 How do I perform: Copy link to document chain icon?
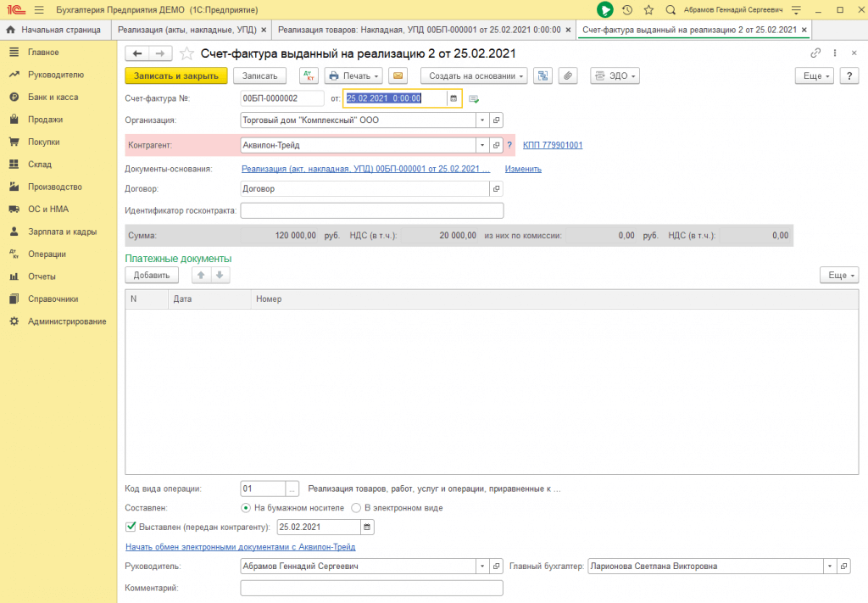(815, 53)
